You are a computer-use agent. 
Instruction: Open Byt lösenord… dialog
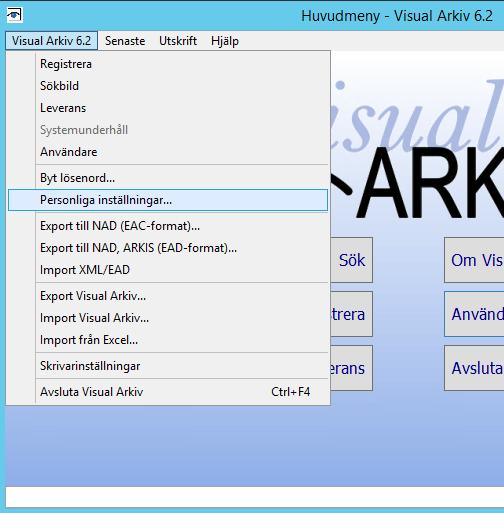168,178
